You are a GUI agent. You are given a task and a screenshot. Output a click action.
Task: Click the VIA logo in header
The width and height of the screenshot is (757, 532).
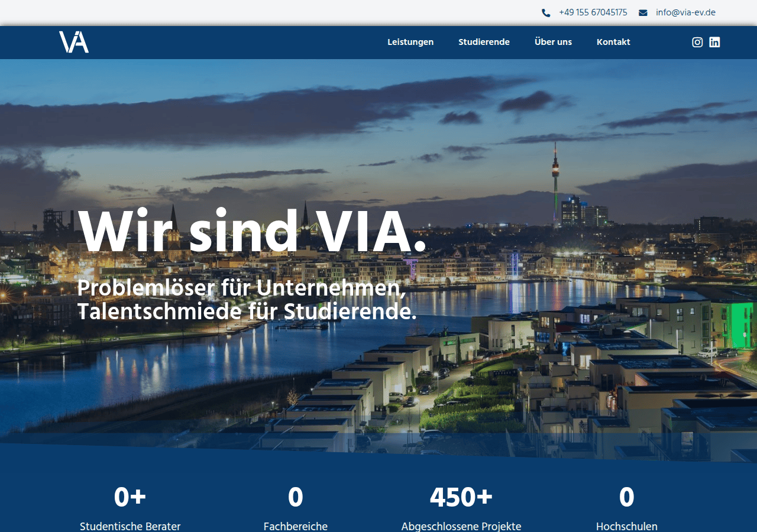[x=74, y=42]
